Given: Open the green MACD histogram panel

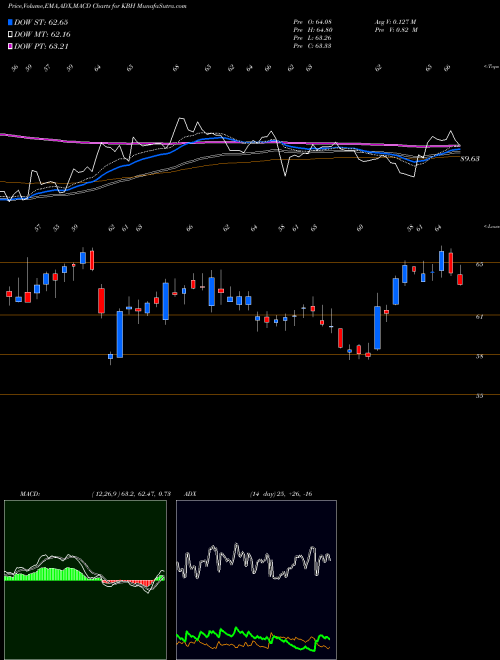Looking at the screenshot, I should coord(85,580).
